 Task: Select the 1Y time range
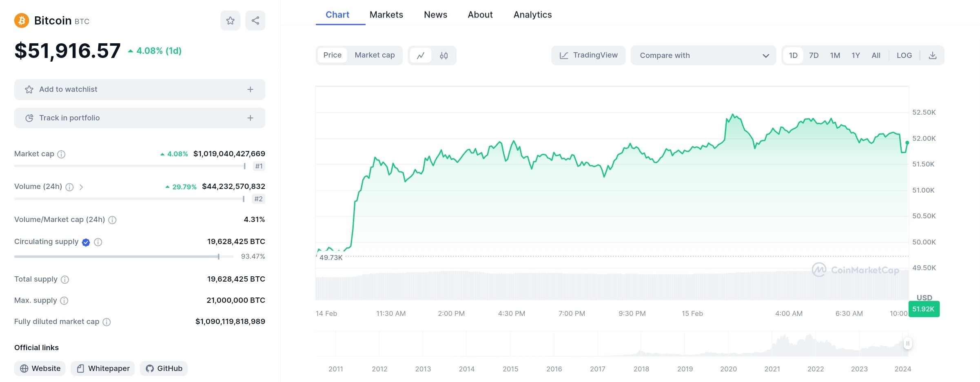click(856, 56)
